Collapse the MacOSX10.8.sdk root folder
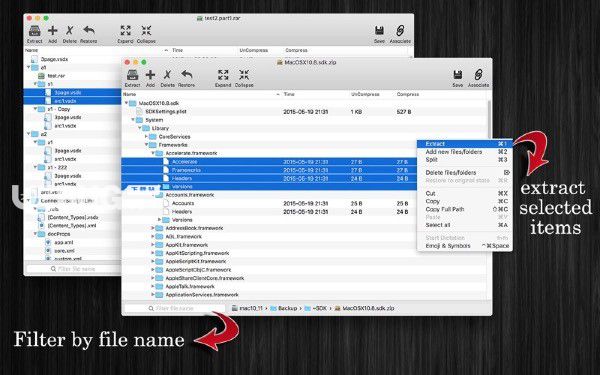The height and width of the screenshot is (375, 600). point(126,103)
